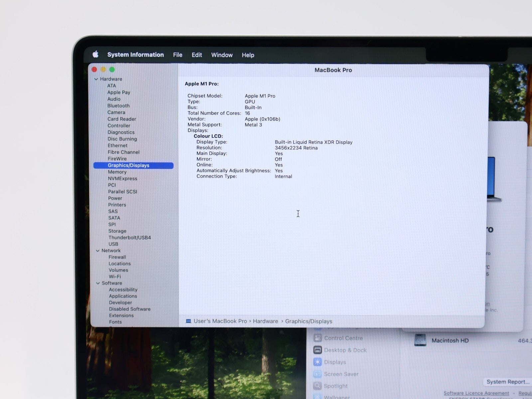Screen dimensions: 532x399
Task: Select Developer under Software
Action: [120, 303]
